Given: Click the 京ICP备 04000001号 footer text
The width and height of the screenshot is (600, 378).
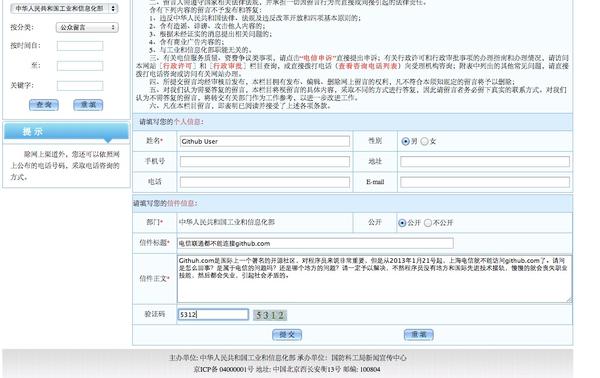Looking at the screenshot, I should [223, 369].
